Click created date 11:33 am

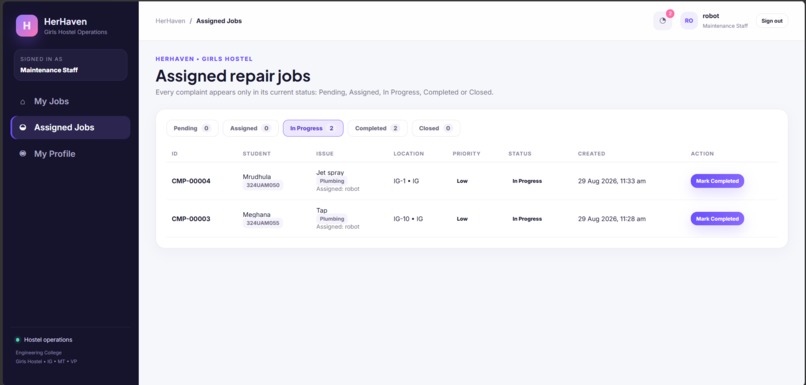(612, 181)
